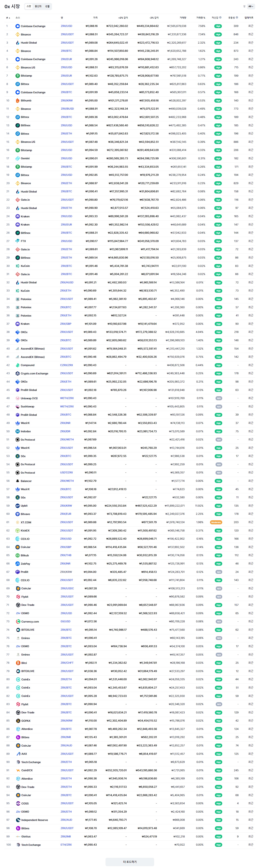Open the CZRX/ZRX pair link
The image size is (257, 868).
(67, 365)
